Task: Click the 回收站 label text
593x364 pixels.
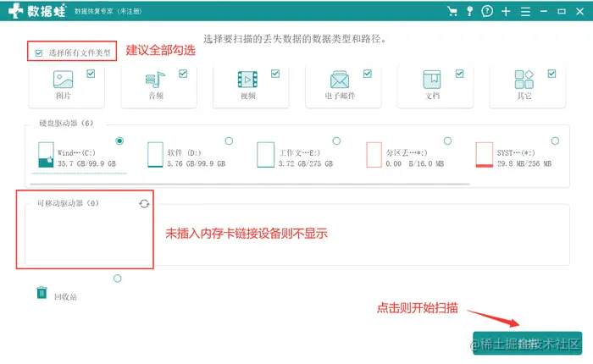Action: (x=65, y=297)
